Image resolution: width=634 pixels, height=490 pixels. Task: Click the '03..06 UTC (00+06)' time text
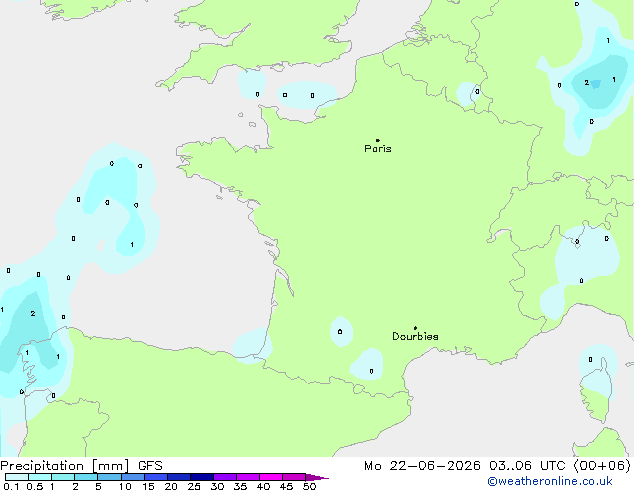pos(560,466)
